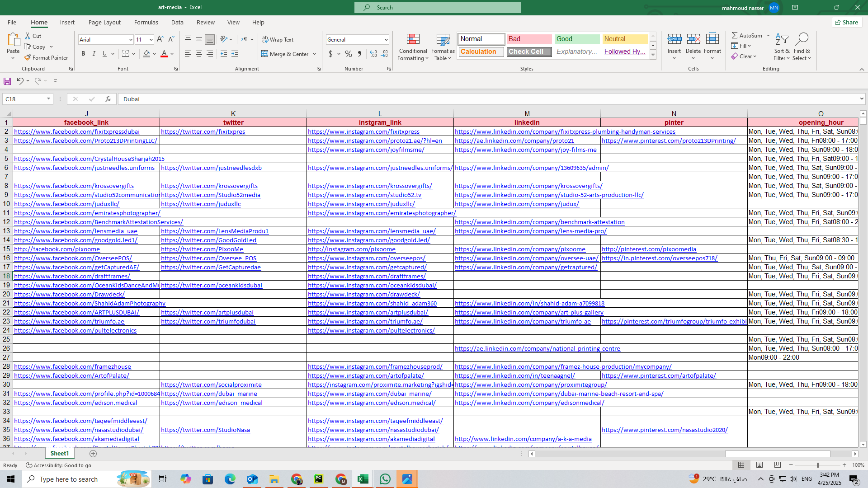Open WhatsApp from the Windows taskbar
The image size is (868, 488).
pyautogui.click(x=385, y=479)
